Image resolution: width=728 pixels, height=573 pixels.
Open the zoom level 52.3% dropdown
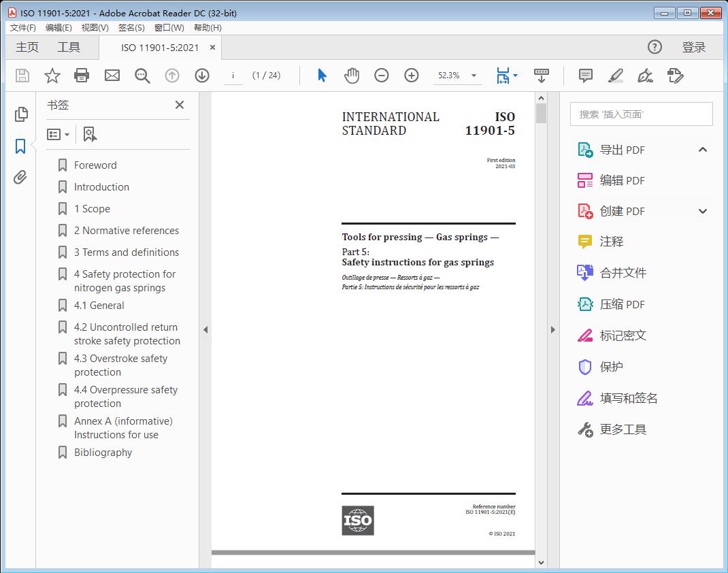coord(474,76)
